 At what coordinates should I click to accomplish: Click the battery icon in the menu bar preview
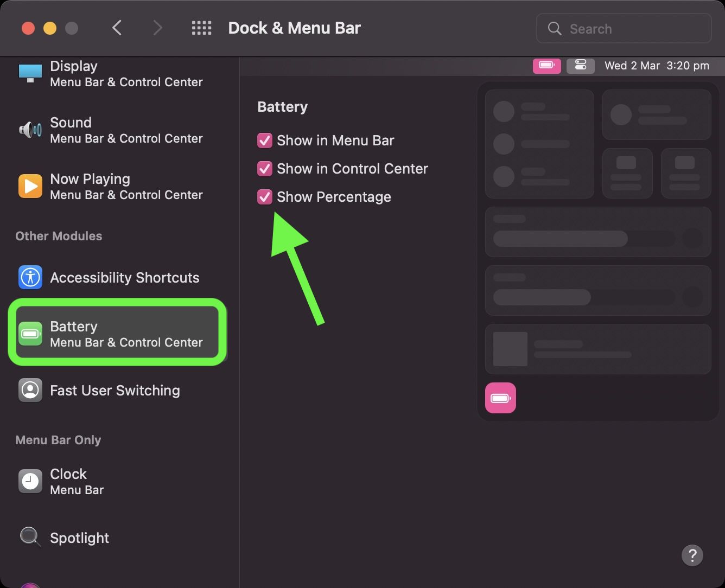546,66
